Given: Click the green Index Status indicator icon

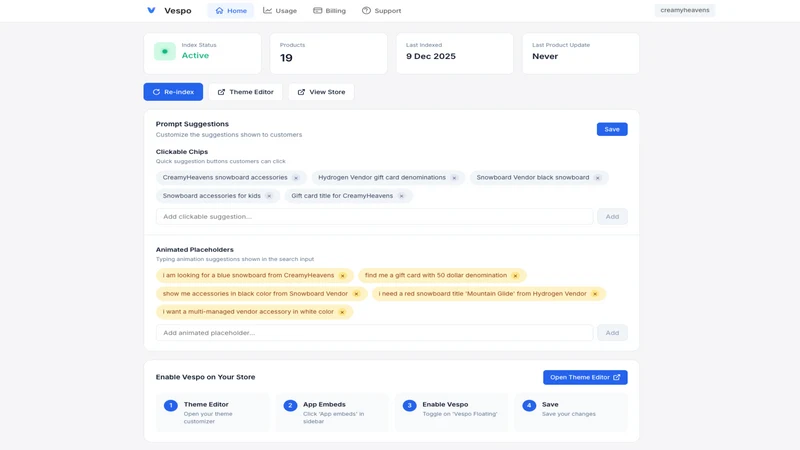Looking at the screenshot, I should click(x=165, y=52).
